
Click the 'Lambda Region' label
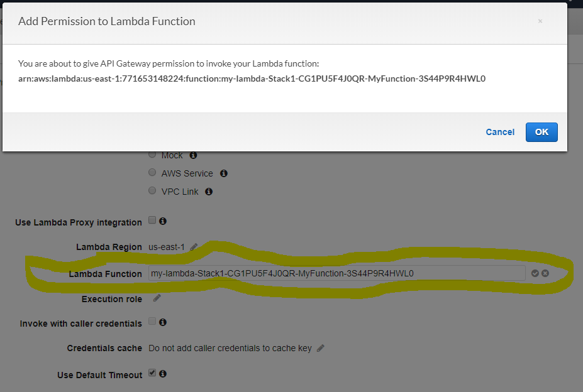coord(109,247)
